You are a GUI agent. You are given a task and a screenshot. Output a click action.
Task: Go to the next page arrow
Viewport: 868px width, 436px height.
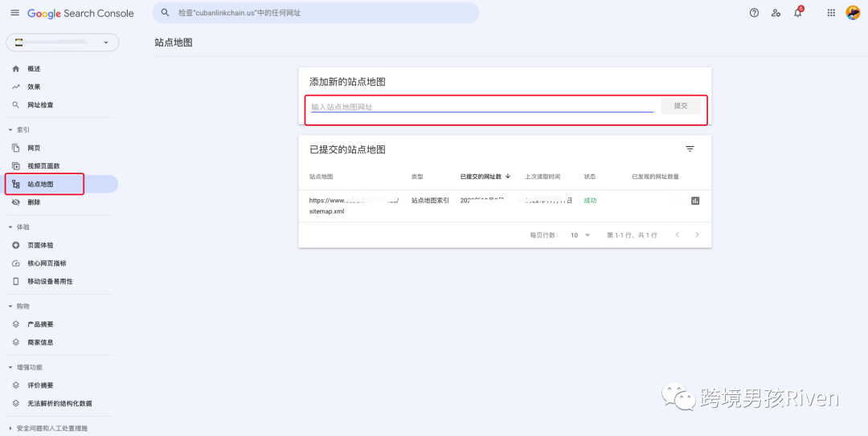[x=697, y=235]
